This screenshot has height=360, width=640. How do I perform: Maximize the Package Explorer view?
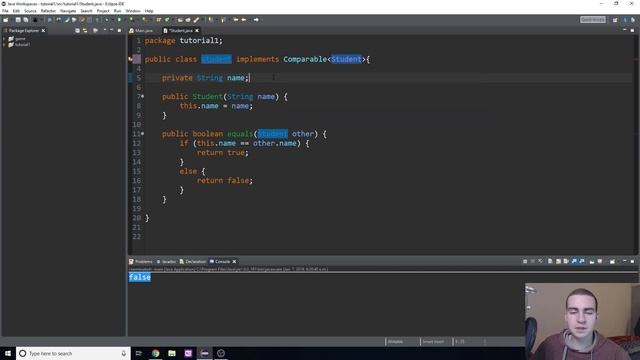point(119,31)
